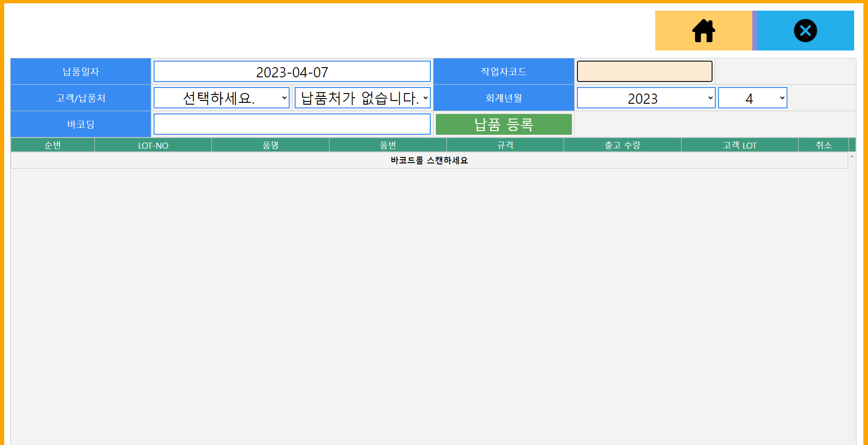This screenshot has width=868, height=445.
Task: Click the Home house icon
Action: (x=703, y=31)
